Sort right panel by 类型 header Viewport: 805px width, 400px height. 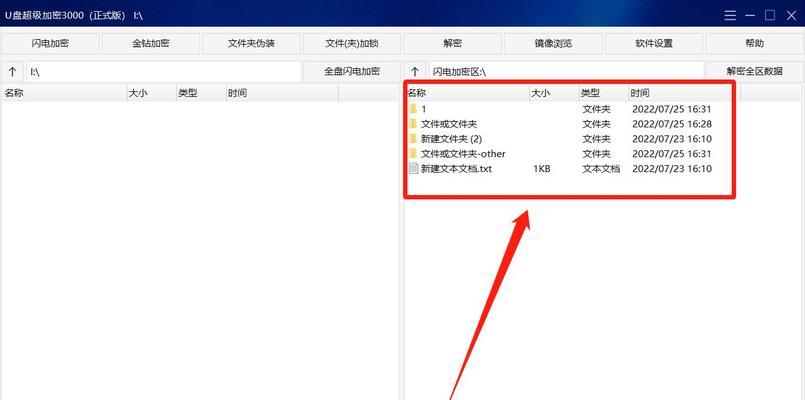[x=604, y=93]
